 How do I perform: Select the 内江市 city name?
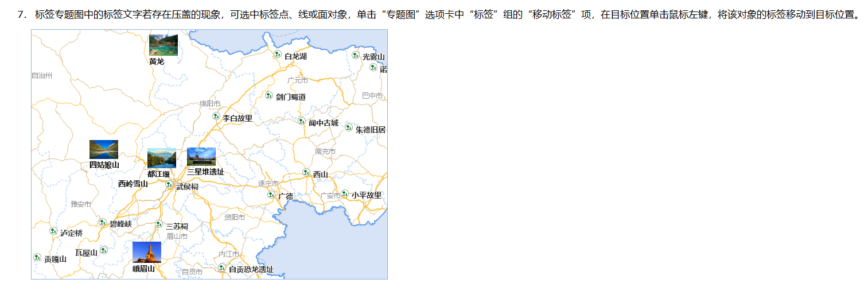click(229, 254)
